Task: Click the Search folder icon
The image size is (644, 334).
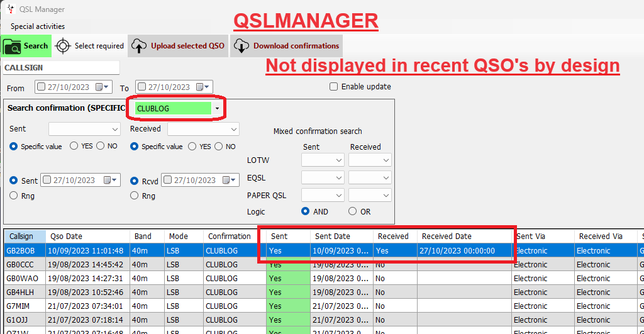Action: coord(13,47)
